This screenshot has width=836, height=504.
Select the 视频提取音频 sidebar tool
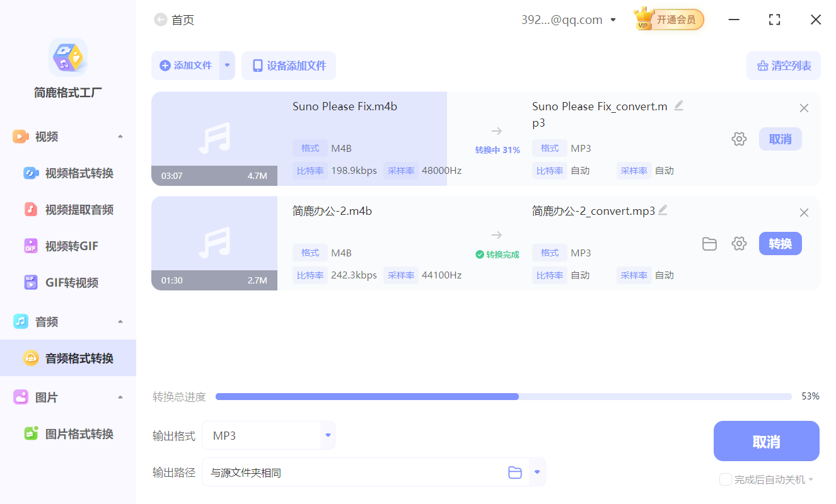pyautogui.click(x=69, y=209)
